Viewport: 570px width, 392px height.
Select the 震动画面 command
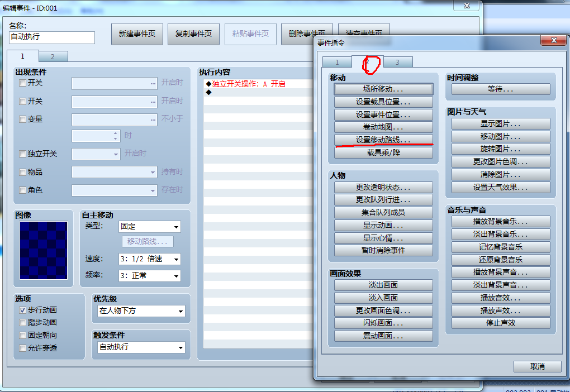pos(383,336)
